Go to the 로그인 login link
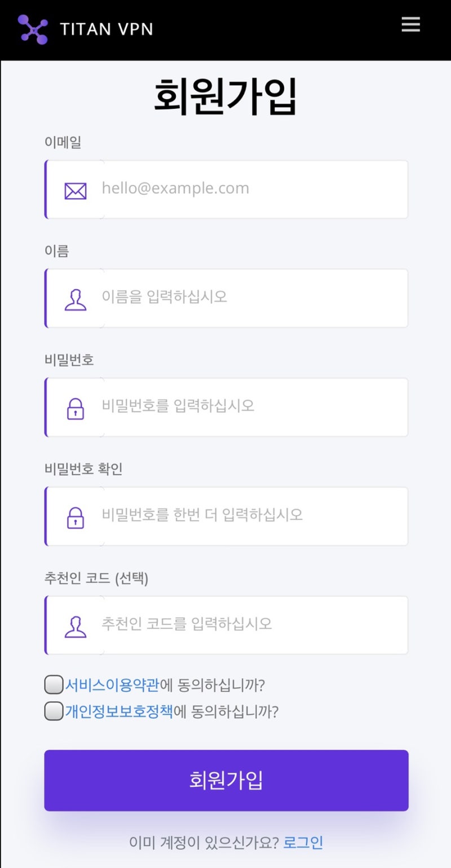Image resolution: width=451 pixels, height=868 pixels. coord(303,843)
